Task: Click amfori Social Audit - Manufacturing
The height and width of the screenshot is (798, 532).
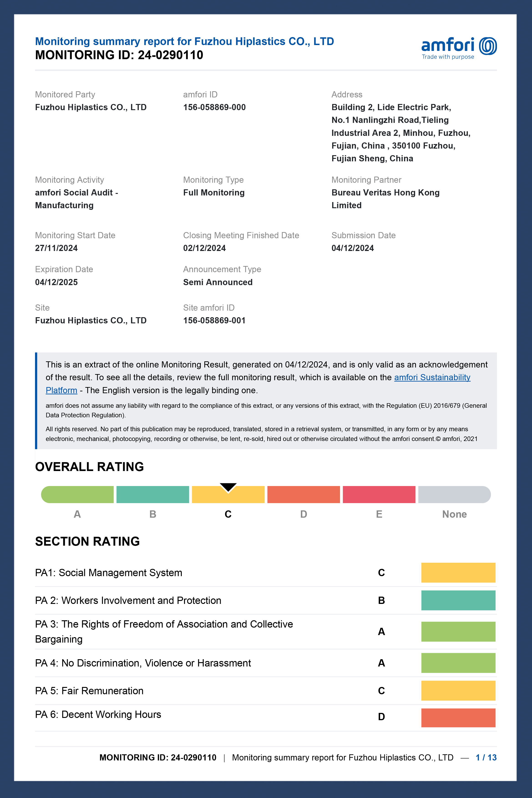Action: click(77, 199)
